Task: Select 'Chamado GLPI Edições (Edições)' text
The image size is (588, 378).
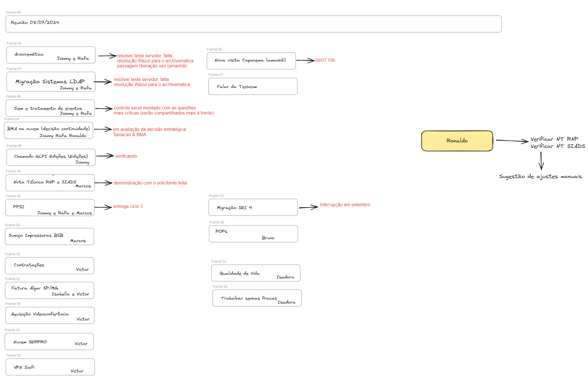Action: click(51, 156)
